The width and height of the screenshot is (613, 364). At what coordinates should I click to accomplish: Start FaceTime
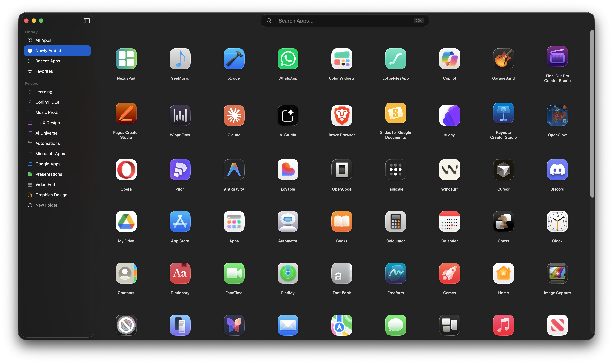tap(234, 273)
